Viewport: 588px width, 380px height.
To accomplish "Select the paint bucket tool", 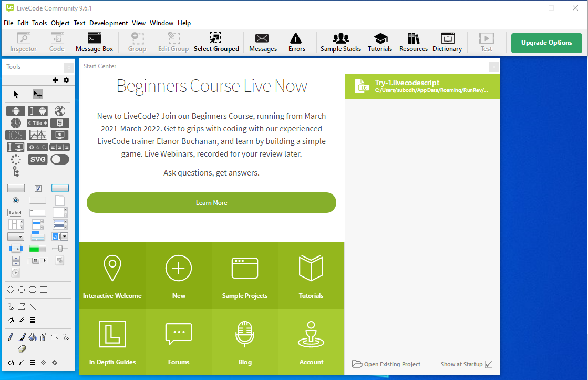I will coord(32,337).
